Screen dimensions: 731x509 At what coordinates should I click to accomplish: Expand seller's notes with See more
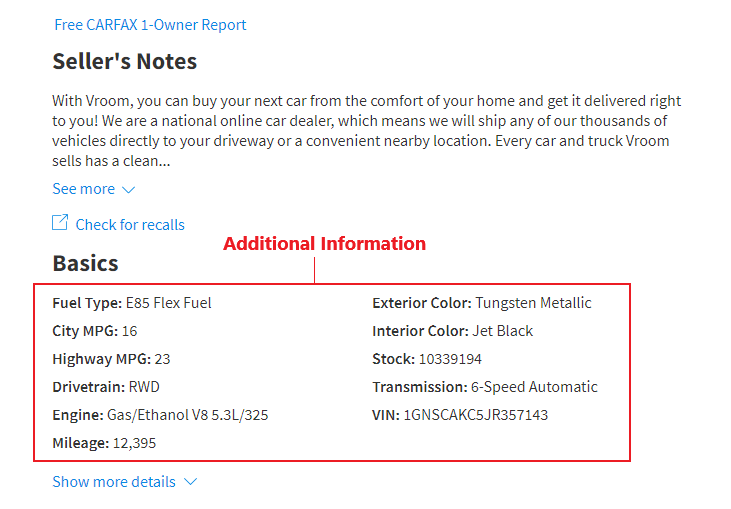pyautogui.click(x=83, y=189)
